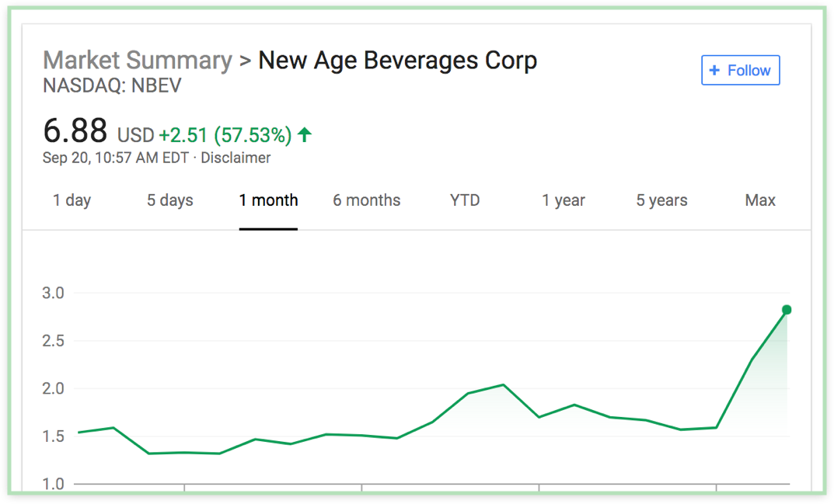Click the 2.0 y-axis label
Image resolution: width=834 pixels, height=504 pixels.
[53, 388]
